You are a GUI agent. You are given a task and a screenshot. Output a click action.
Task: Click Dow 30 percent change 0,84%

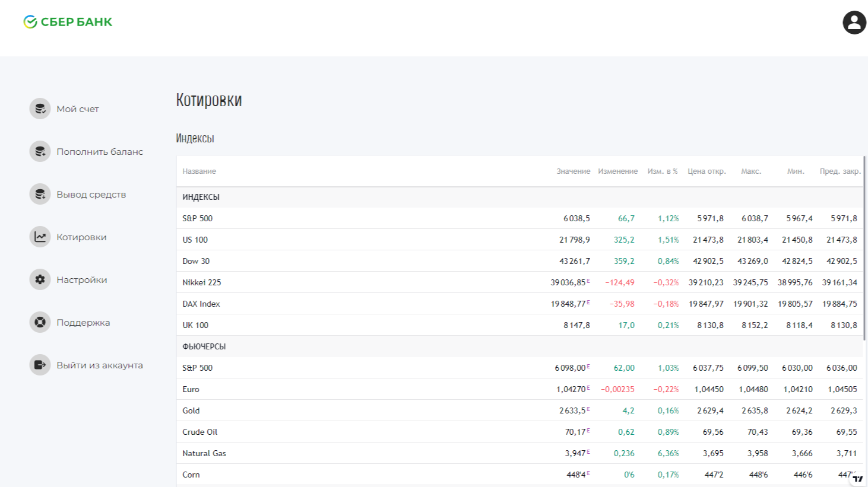[668, 261]
